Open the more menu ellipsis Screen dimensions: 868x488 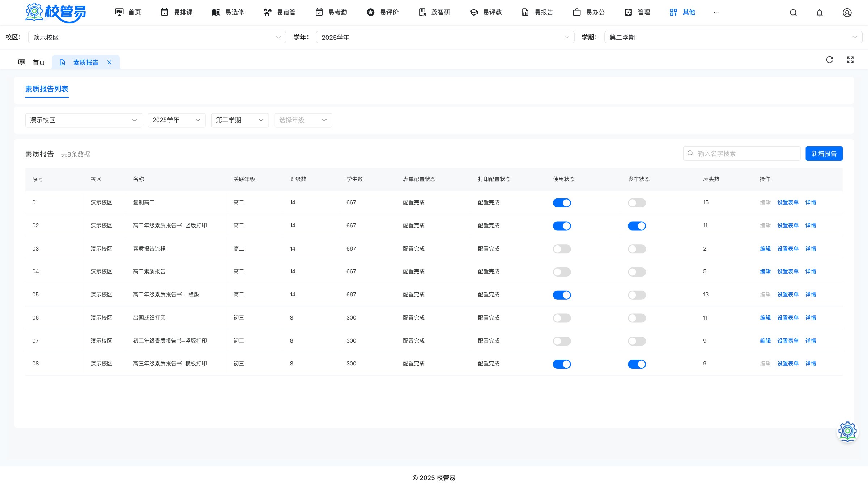click(x=716, y=12)
